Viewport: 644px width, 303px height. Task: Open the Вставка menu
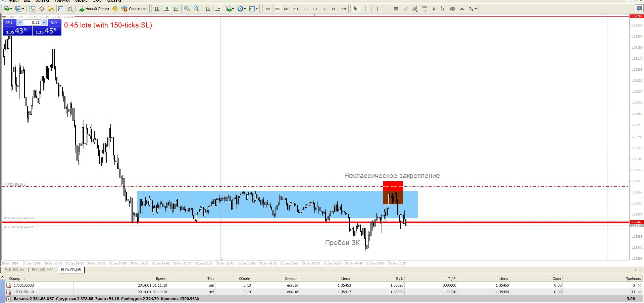tap(43, 1)
